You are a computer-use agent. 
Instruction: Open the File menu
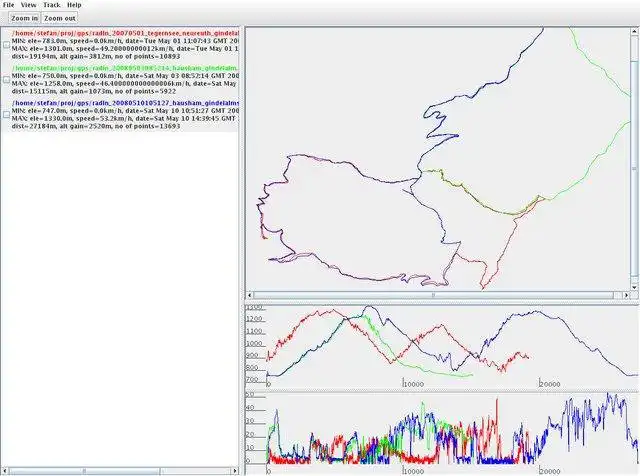(8, 5)
